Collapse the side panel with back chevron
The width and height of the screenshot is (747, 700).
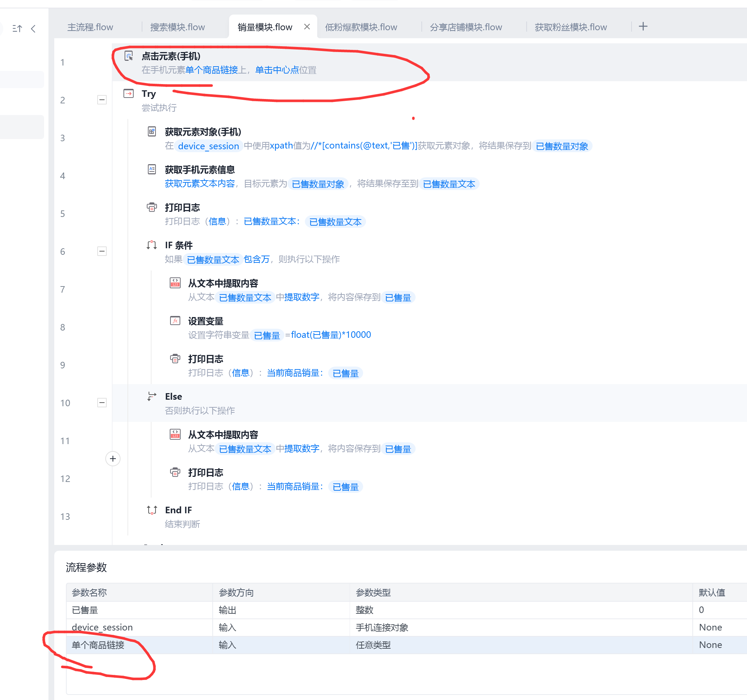34,28
